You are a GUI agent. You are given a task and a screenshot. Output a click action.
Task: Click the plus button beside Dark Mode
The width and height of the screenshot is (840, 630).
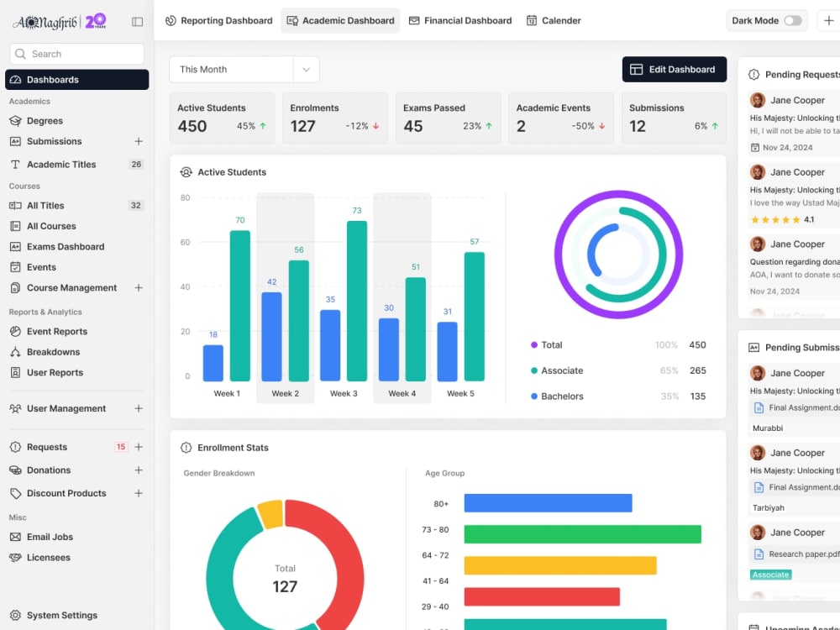tap(828, 20)
